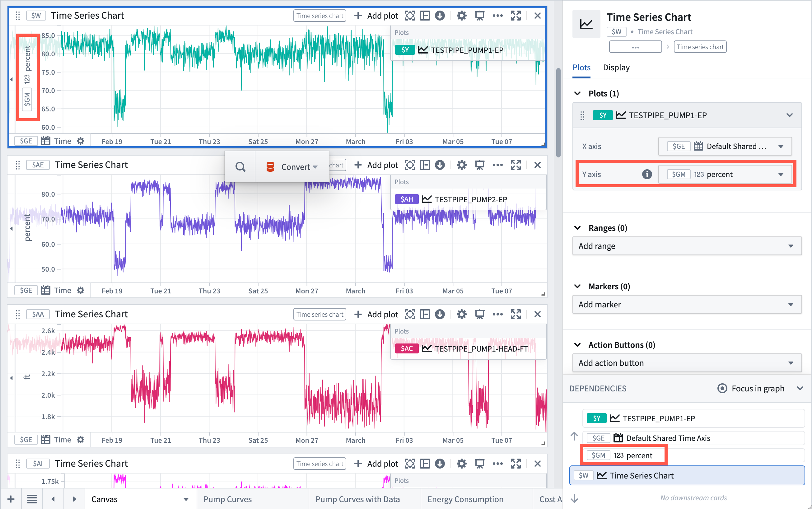Click download icon in $AI chart header
Image resolution: width=812 pixels, height=509 pixels.
(440, 464)
